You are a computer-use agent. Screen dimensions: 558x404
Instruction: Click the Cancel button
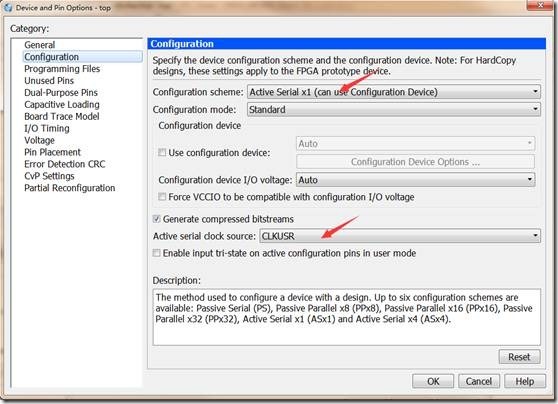tap(479, 381)
